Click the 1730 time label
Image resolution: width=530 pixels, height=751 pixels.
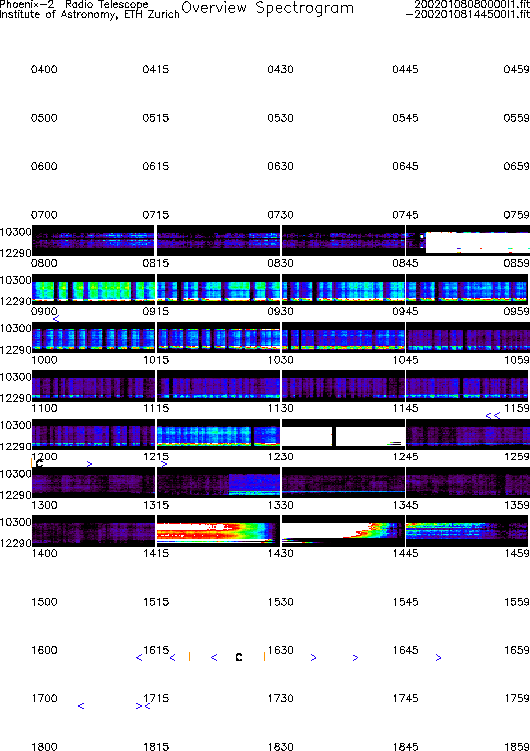(281, 698)
